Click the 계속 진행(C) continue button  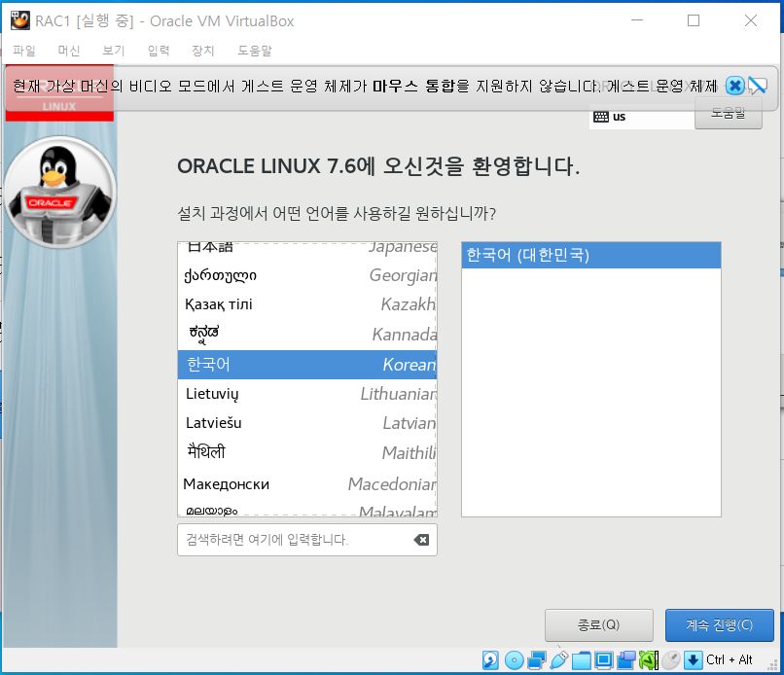pyautogui.click(x=720, y=625)
